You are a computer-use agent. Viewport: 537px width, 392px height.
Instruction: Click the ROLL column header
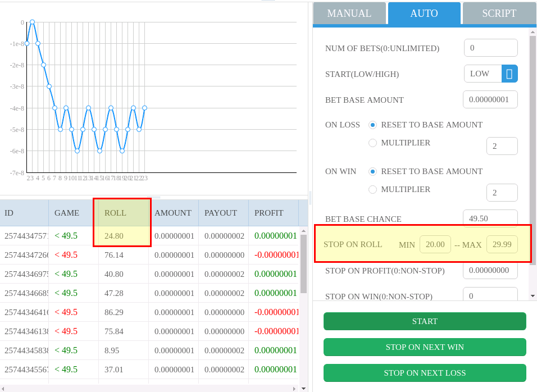124,213
